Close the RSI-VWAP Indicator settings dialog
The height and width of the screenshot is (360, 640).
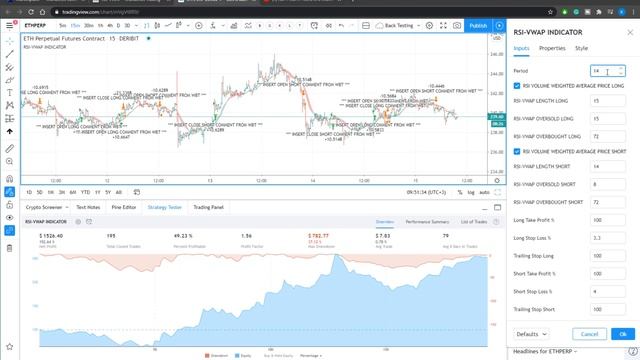630,32
